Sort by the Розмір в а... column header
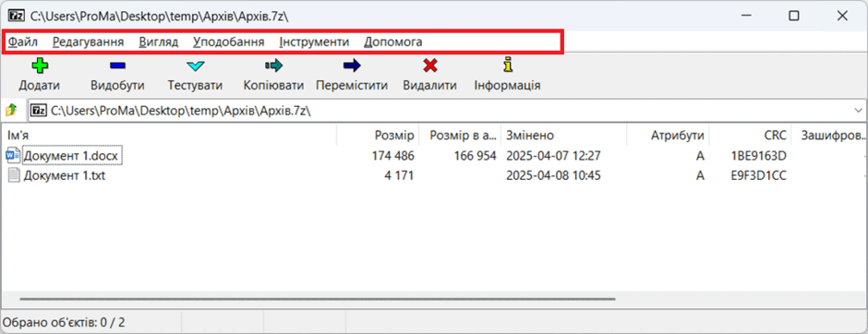Screen dimensions: 868x334 click(x=460, y=136)
